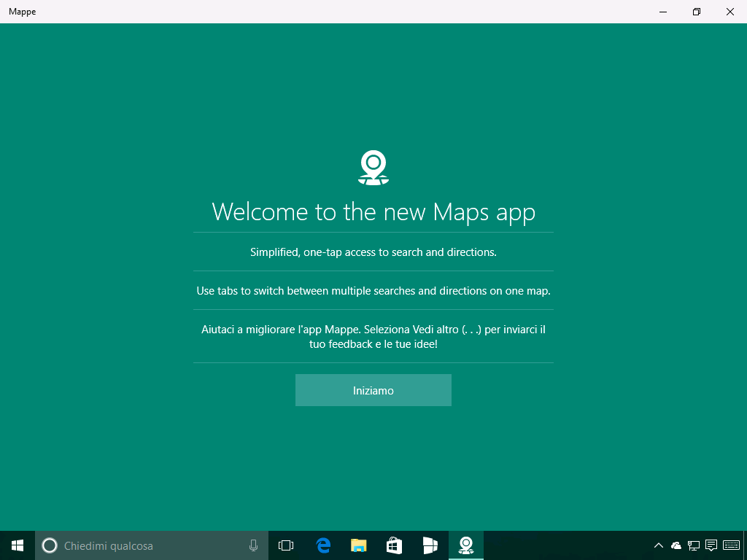Open the Windows Start menu

[x=18, y=545]
